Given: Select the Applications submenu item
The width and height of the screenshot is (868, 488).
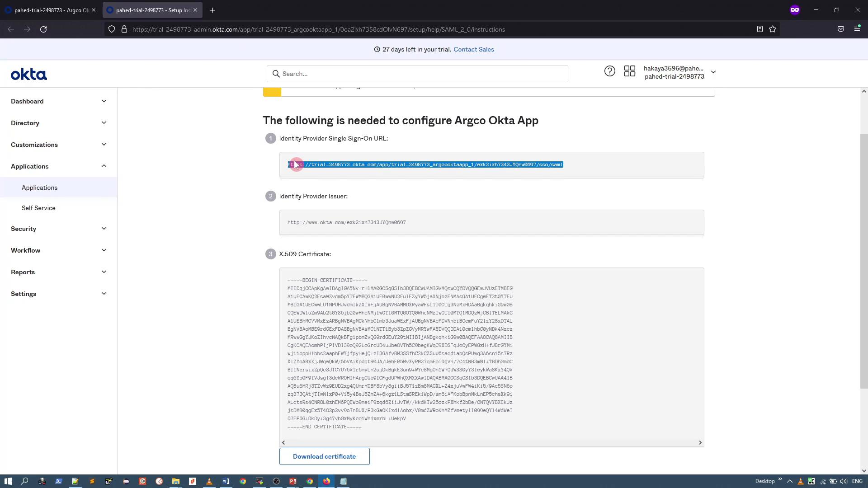Looking at the screenshot, I should point(58,188).
